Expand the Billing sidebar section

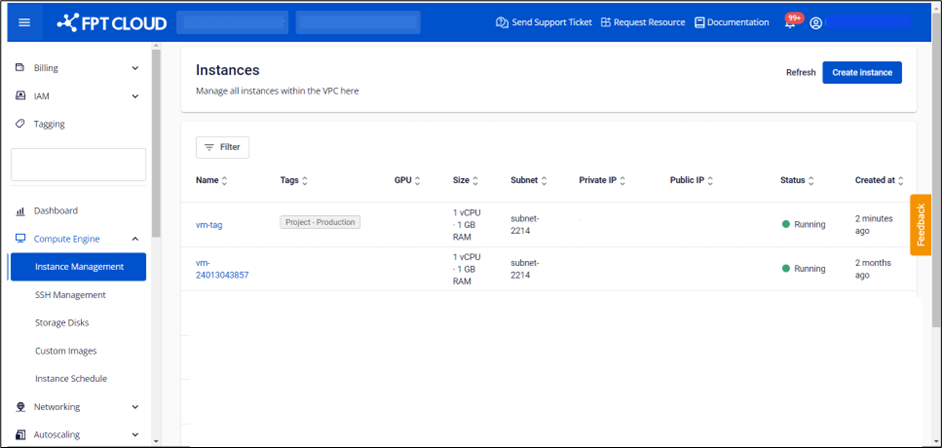(75, 68)
